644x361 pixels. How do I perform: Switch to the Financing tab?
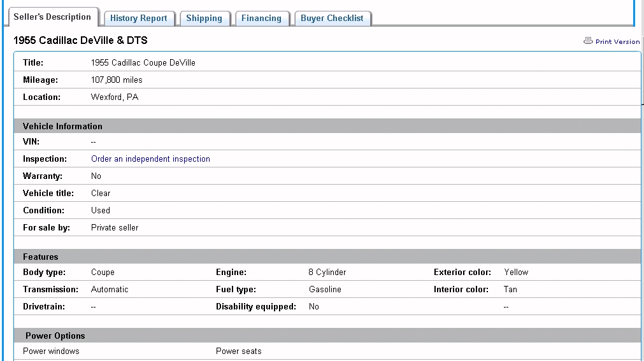261,18
